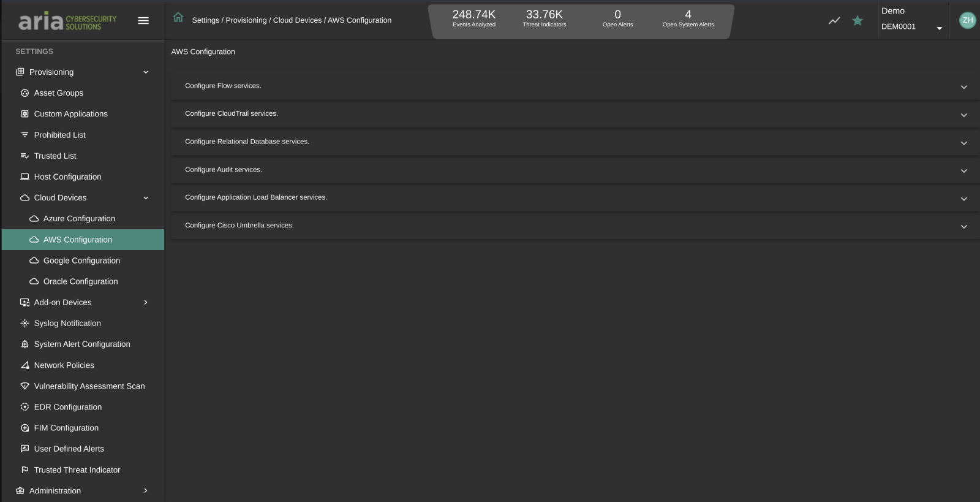Expand Configure Cisco Umbrella services chevron
Screen dimensions: 980x502
(964, 227)
